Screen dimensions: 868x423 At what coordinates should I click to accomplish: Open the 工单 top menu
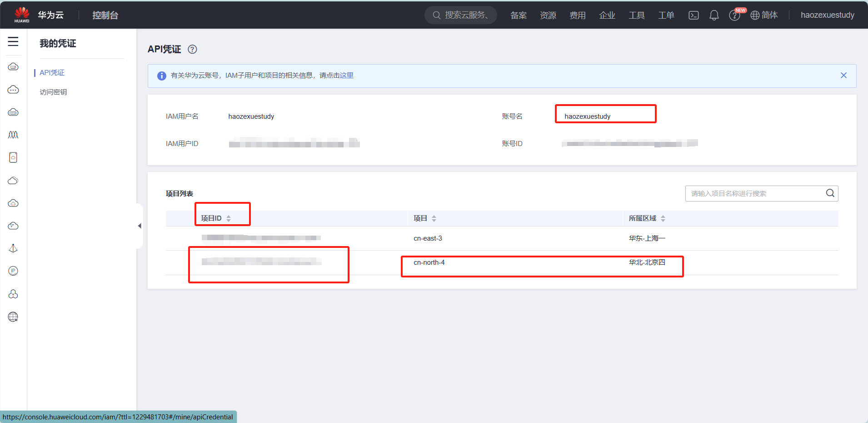[x=666, y=15]
